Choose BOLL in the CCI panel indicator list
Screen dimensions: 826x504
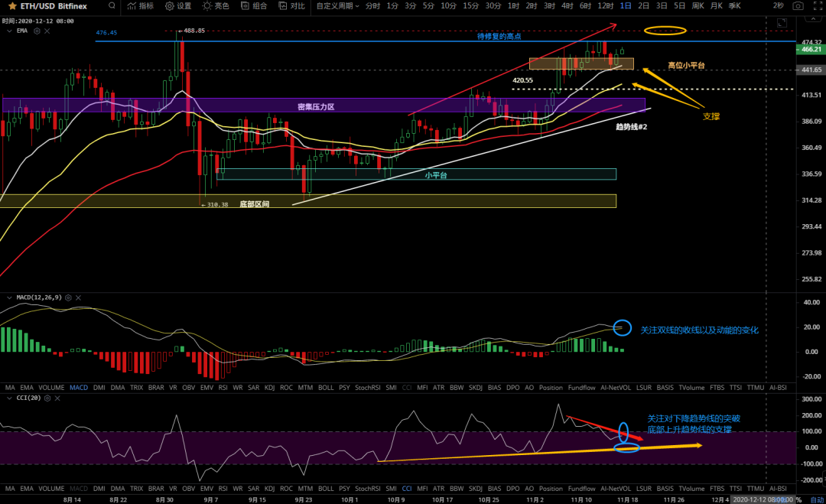tap(326, 488)
